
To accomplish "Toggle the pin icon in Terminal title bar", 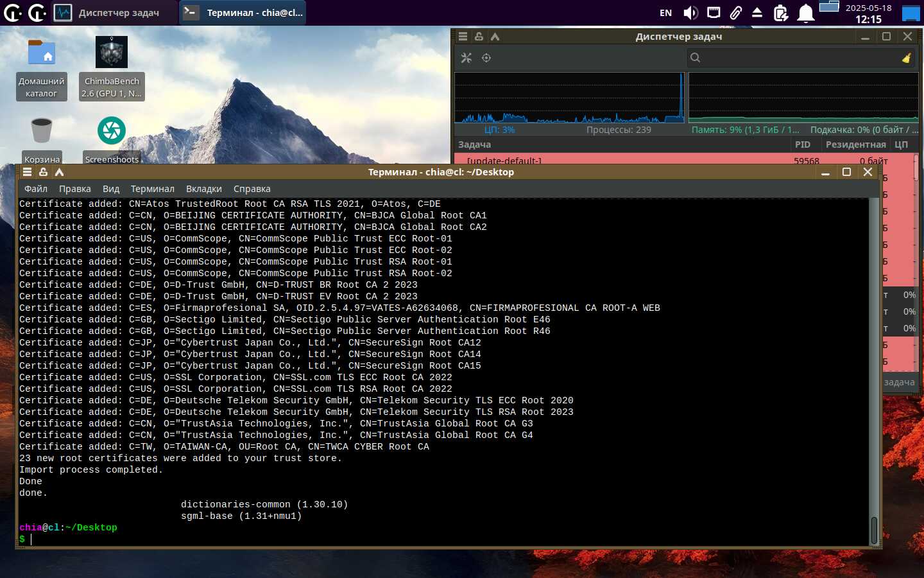I will tap(43, 172).
